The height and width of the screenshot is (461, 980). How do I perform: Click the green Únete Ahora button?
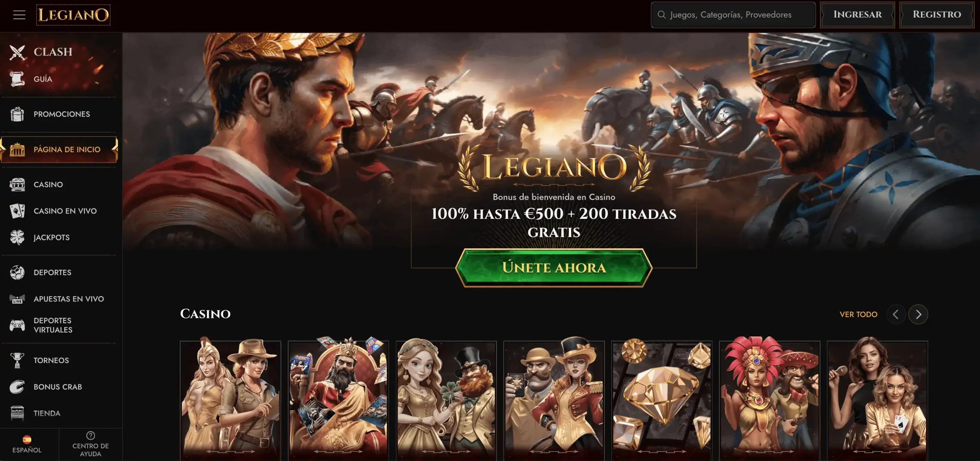(554, 267)
